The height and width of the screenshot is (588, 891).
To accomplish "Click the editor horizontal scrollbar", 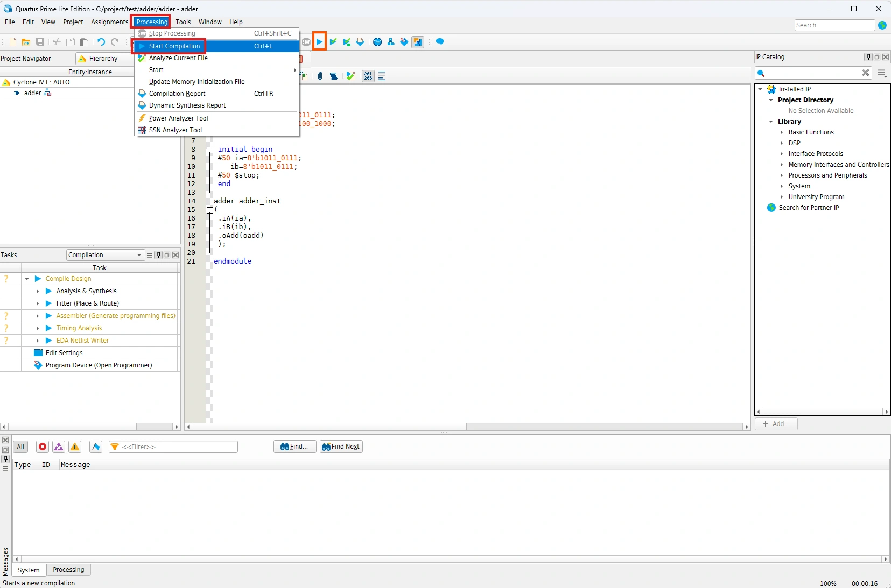I will tap(329, 427).
